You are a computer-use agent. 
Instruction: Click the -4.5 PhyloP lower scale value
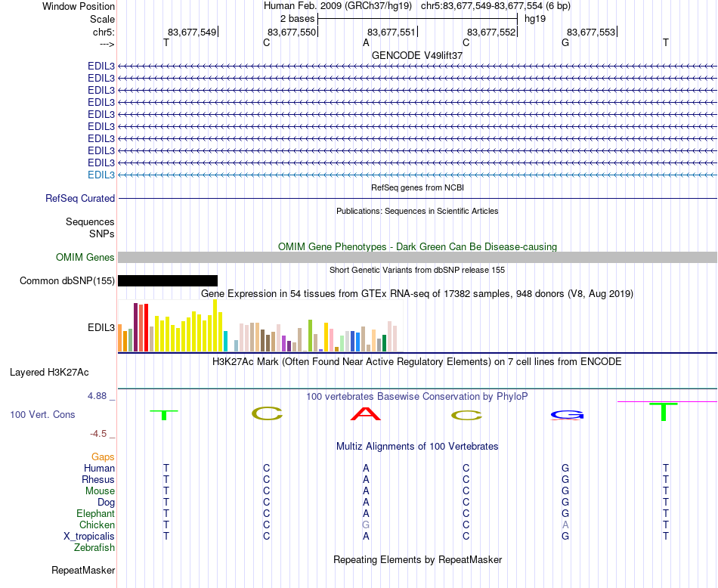click(x=98, y=434)
